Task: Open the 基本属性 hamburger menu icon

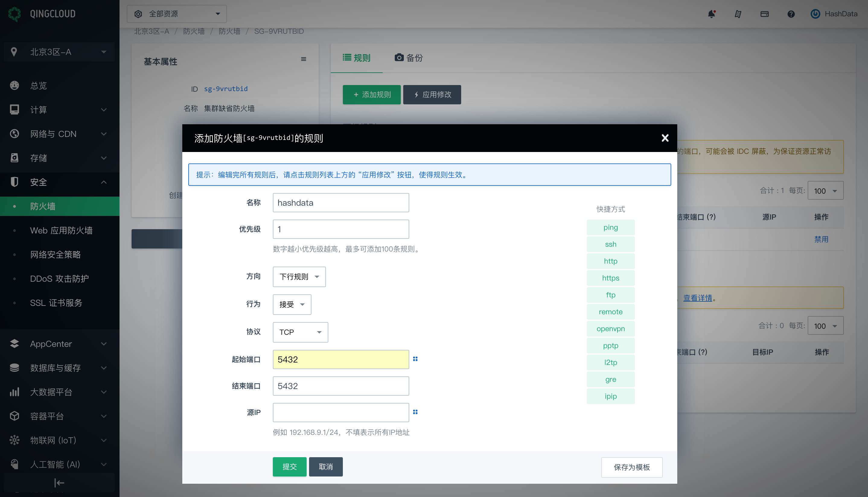Action: (303, 59)
